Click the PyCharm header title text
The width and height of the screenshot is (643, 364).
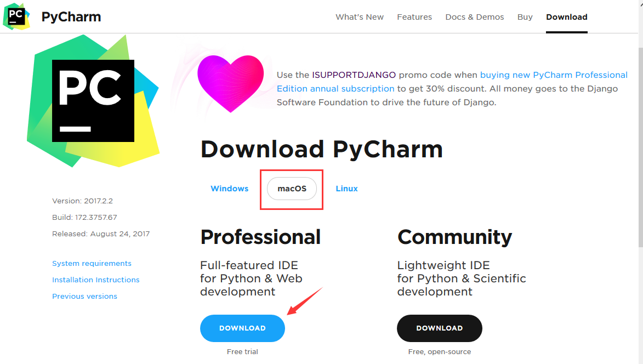(71, 17)
